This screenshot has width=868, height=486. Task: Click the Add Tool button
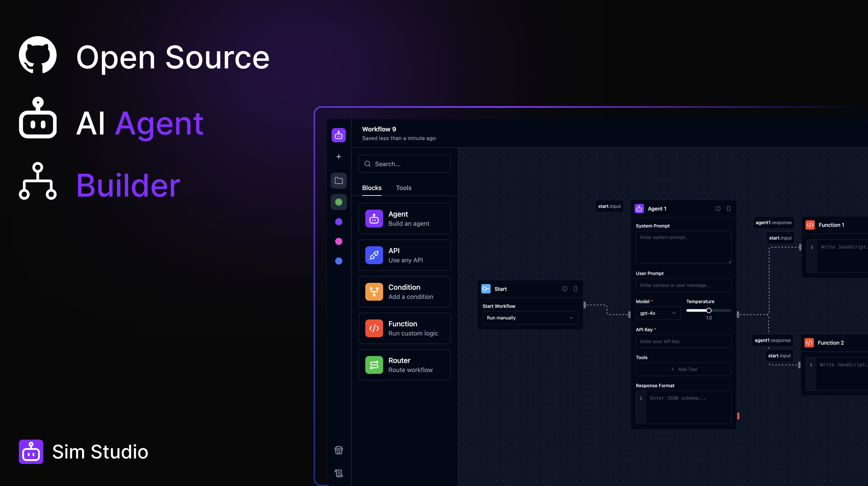click(683, 369)
